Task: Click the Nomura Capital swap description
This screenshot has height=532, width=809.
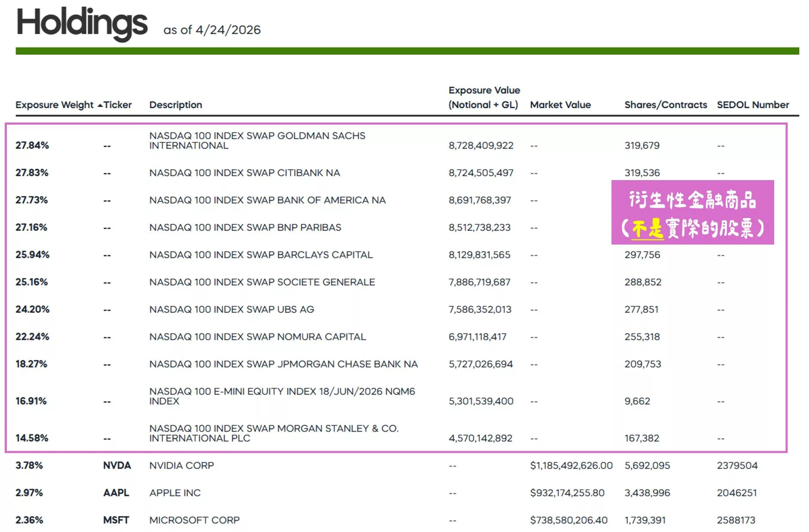Action: (257, 336)
